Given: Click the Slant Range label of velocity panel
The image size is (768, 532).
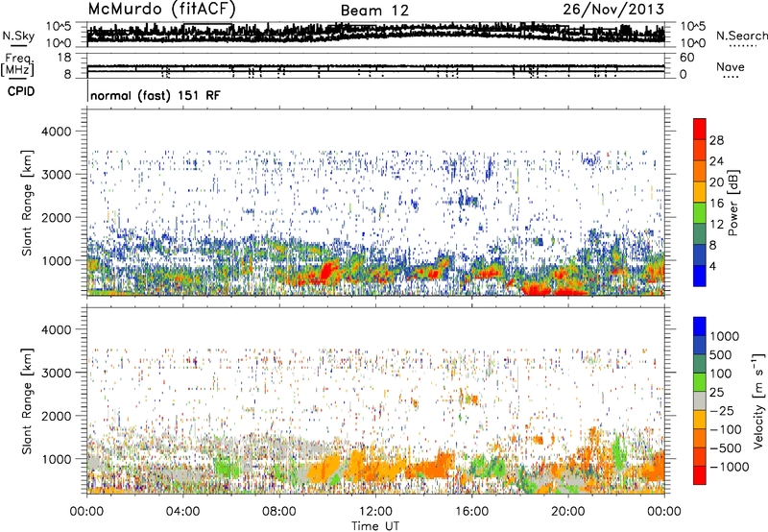Looking at the screenshot, I should tap(27, 400).
